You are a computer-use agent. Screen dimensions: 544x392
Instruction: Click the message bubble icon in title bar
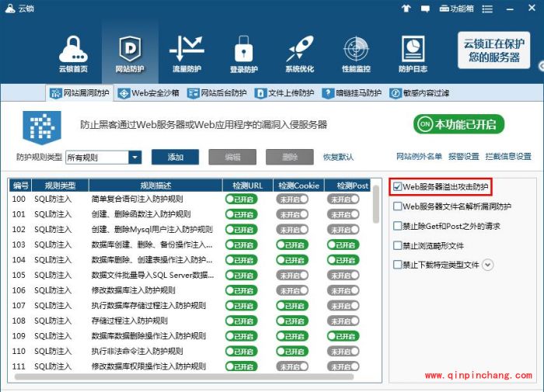425,9
